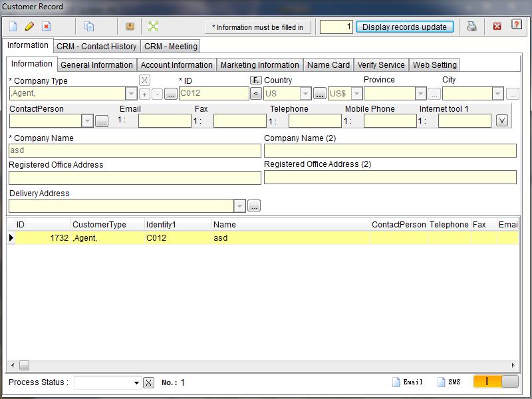Click horizontal scrollbar left arrow
Screen dimensions: 532x399
(13, 365)
